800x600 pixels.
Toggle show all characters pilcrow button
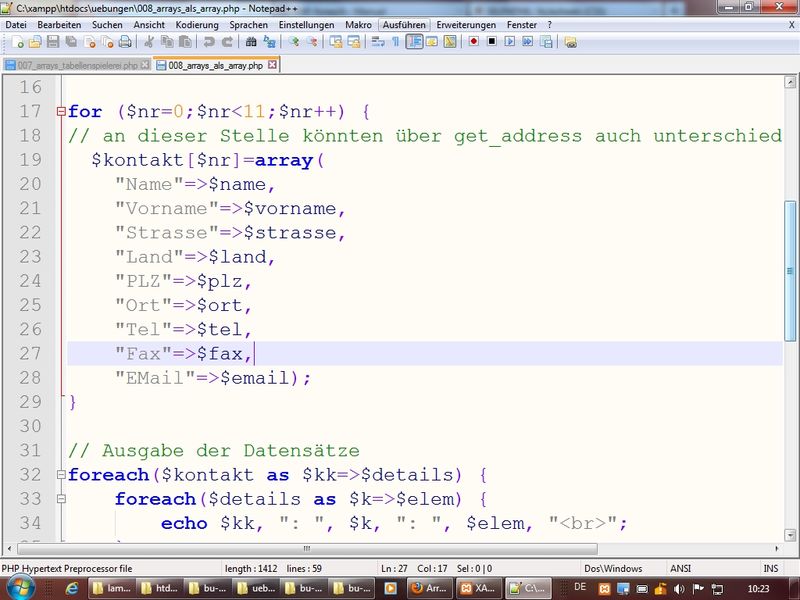396,42
